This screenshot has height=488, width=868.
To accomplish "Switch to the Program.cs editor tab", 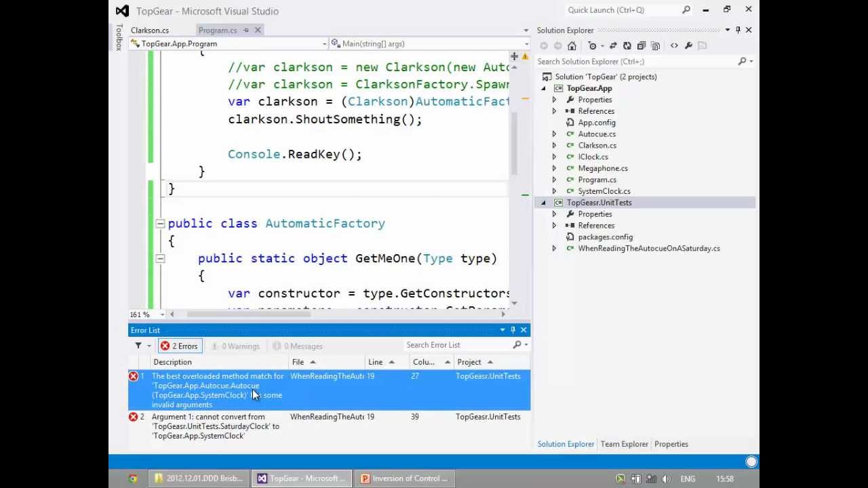I will (218, 30).
